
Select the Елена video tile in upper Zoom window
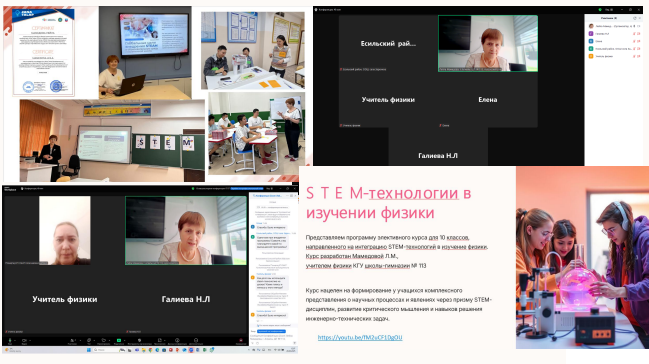[x=488, y=99]
